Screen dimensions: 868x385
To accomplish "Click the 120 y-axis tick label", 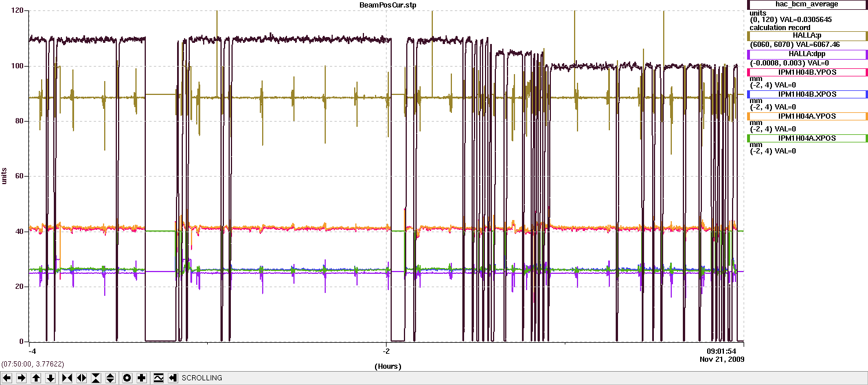I will (17, 11).
